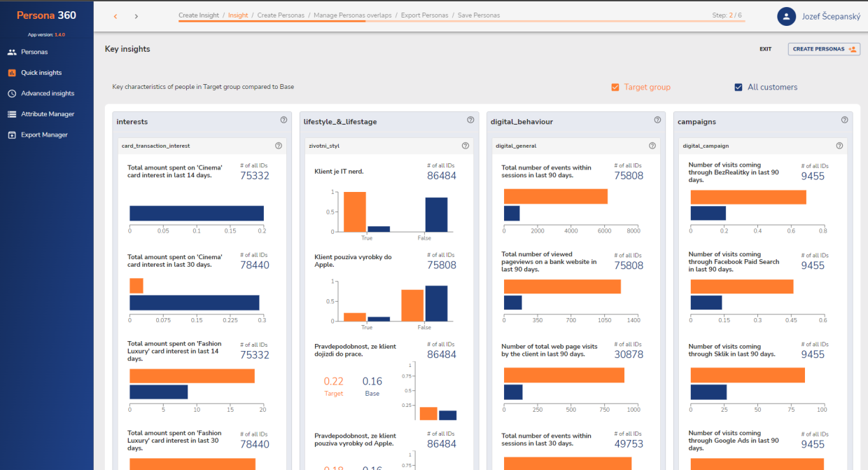
Task: Click the EXIT button
Action: pos(766,49)
